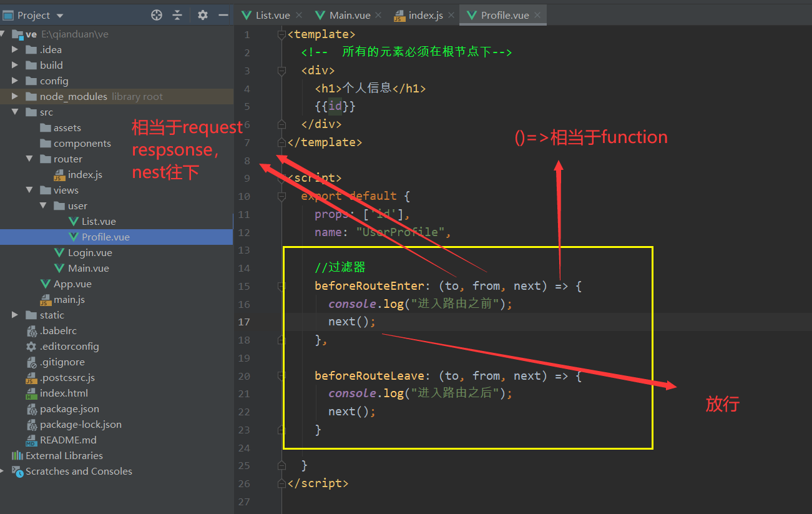Close the Main.vue tab
This screenshot has width=812, height=514.
[378, 15]
